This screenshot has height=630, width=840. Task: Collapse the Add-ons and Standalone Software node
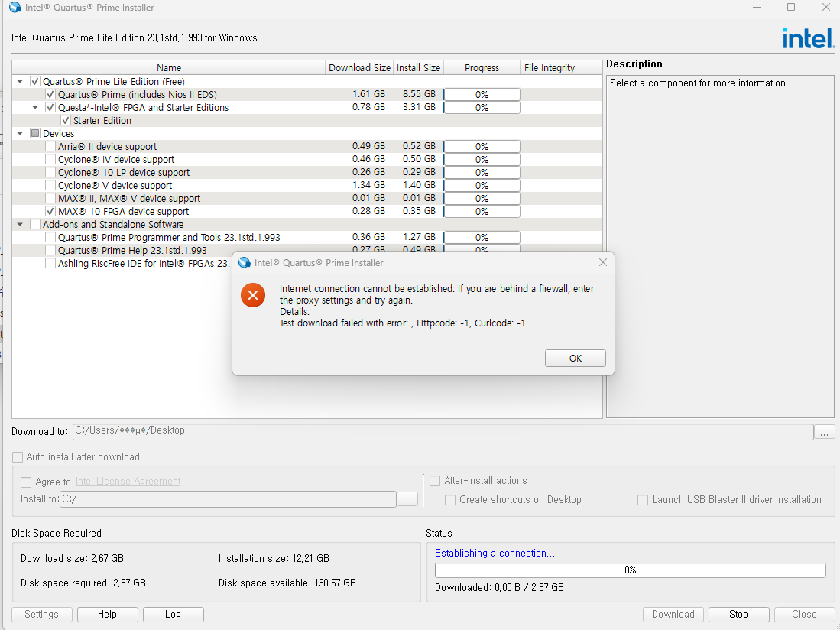(x=20, y=225)
